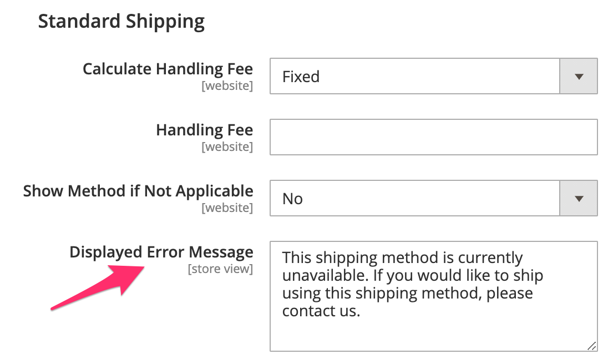Click the Displayed Error Message label
This screenshot has width=608, height=364.
pyautogui.click(x=161, y=252)
